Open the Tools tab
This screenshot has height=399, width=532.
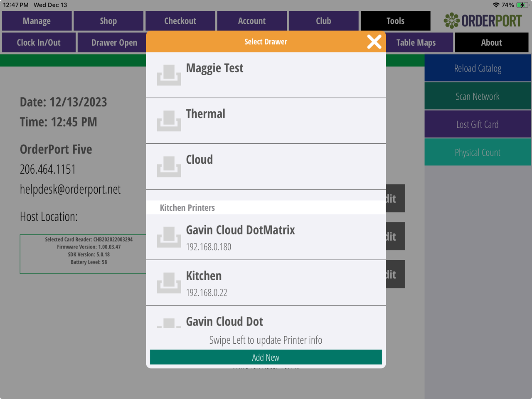pyautogui.click(x=395, y=21)
